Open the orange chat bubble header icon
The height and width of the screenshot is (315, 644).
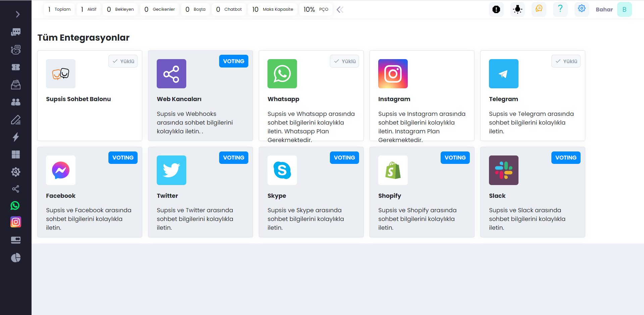pyautogui.click(x=539, y=9)
